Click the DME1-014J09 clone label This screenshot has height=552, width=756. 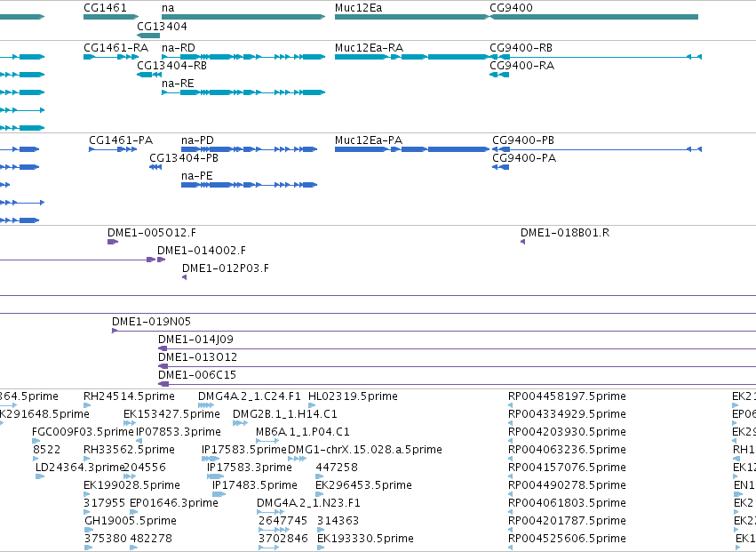pyautogui.click(x=195, y=340)
